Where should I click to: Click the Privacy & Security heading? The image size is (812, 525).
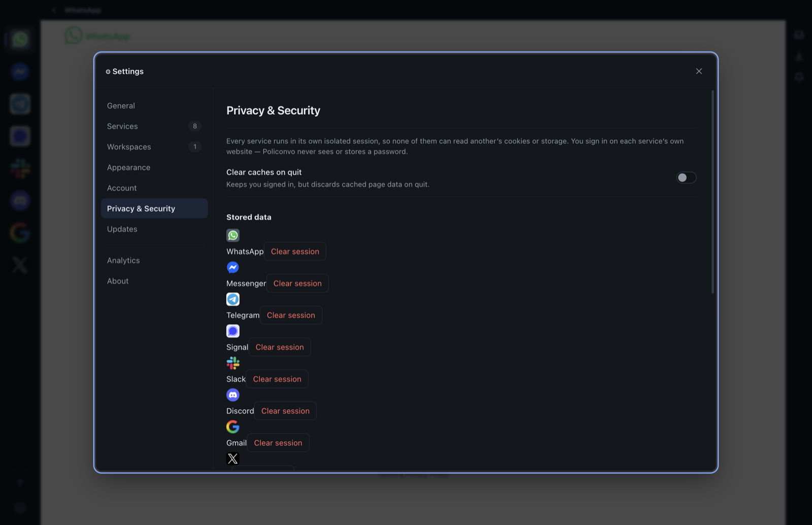pos(273,111)
